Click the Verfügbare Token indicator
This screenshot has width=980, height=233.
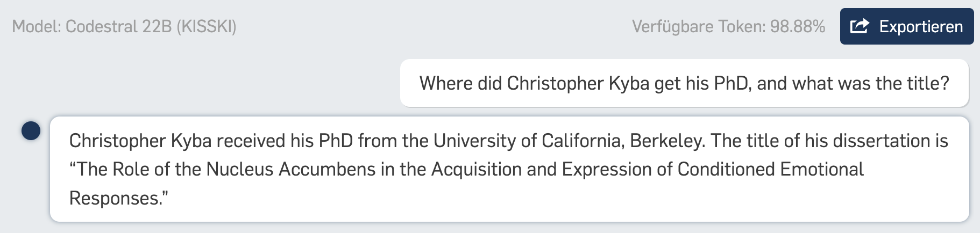[728, 26]
